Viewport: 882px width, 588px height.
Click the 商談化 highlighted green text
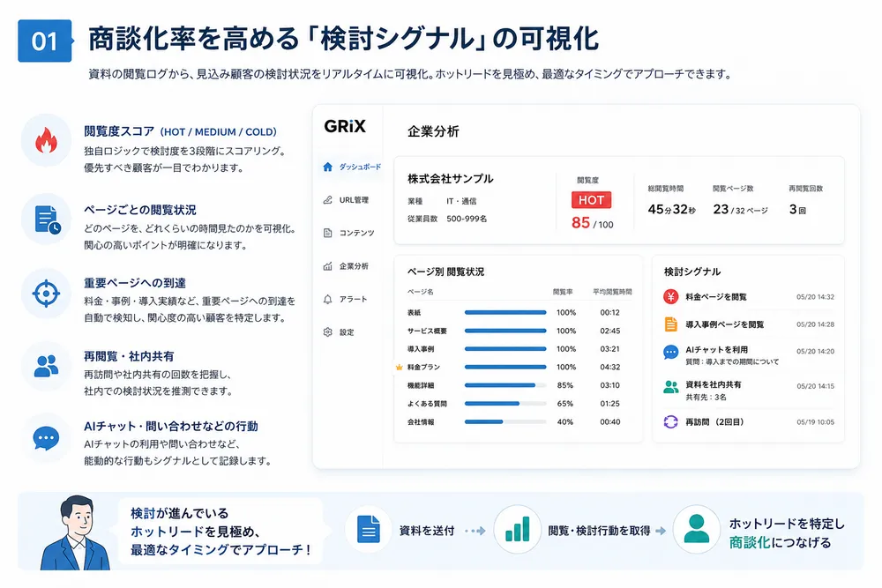coord(750,542)
